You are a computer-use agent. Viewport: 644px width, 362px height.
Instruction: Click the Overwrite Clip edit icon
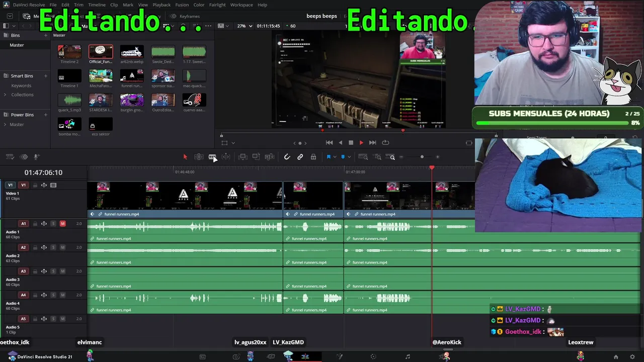coord(256,157)
